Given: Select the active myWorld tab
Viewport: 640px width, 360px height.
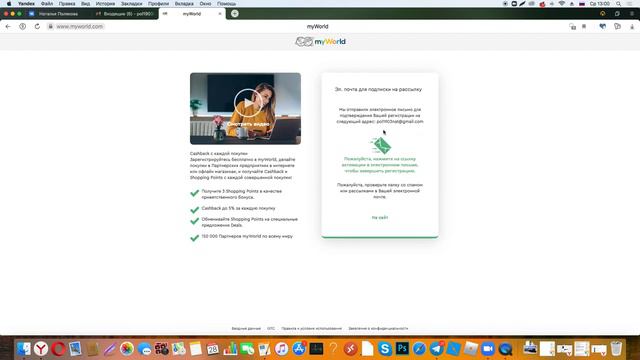Looking at the screenshot, I should (x=191, y=14).
